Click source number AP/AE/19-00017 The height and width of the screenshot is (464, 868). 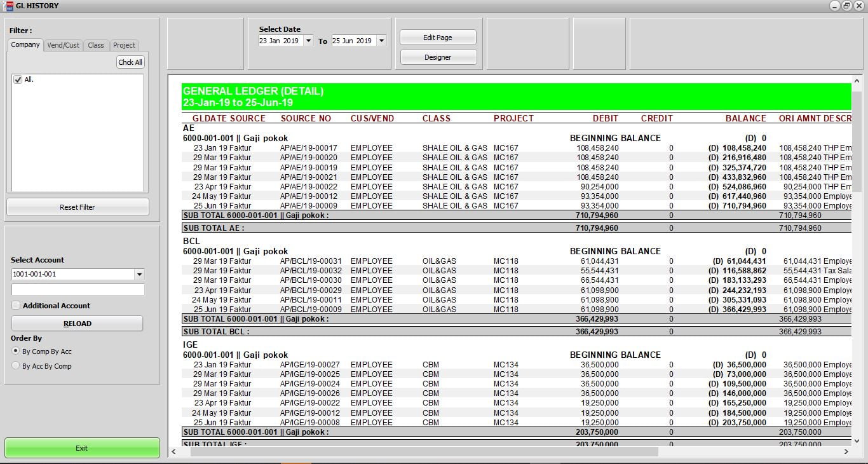point(309,148)
